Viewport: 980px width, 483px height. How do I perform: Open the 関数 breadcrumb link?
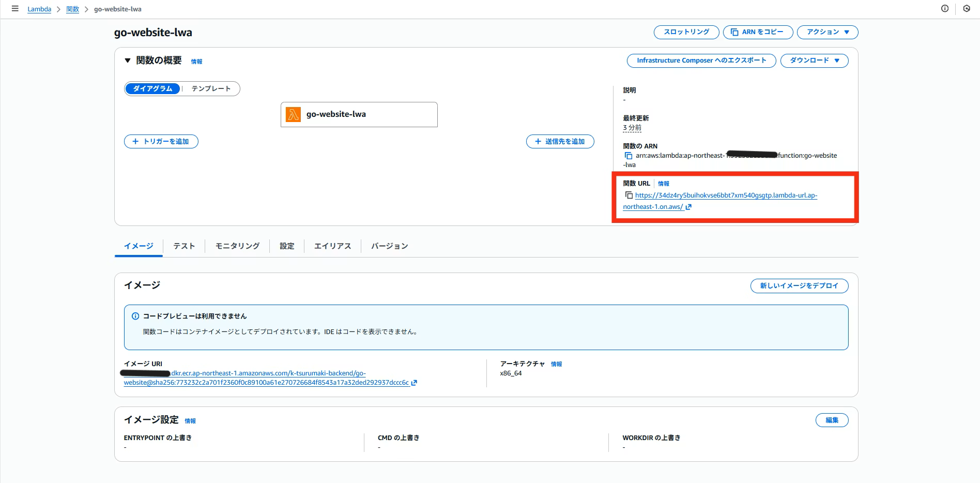(x=73, y=9)
